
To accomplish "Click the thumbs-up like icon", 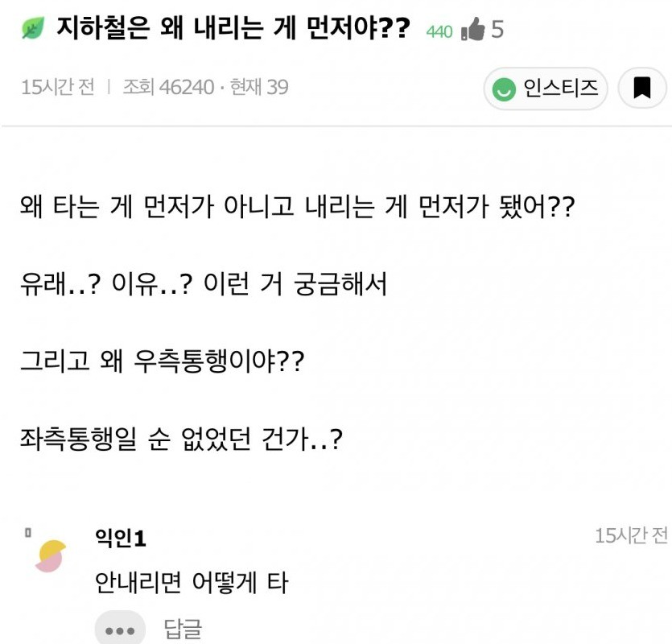I will (473, 31).
